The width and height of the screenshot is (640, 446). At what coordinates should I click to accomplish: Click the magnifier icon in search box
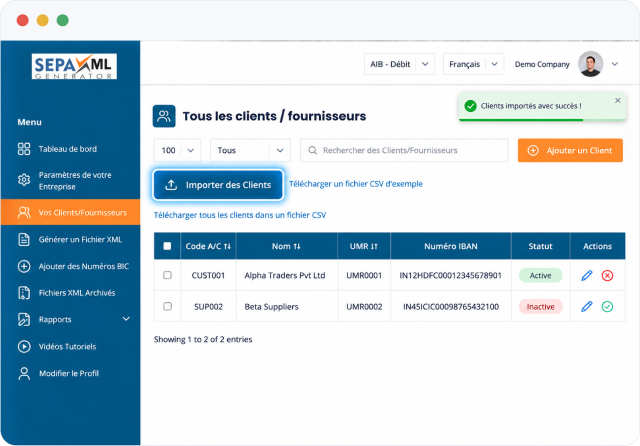[313, 151]
